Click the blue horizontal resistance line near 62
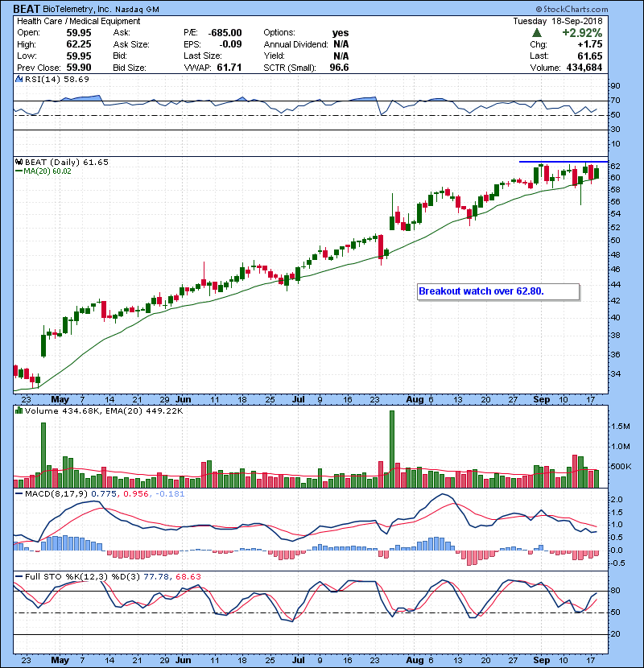 pyautogui.click(x=563, y=162)
